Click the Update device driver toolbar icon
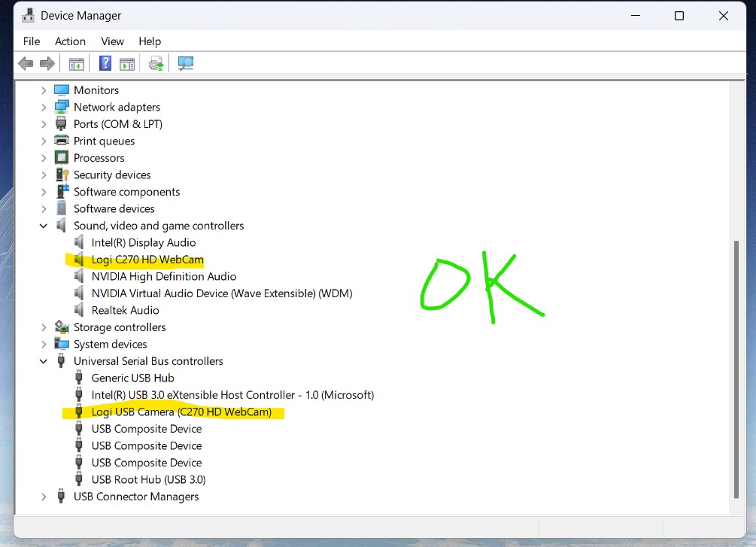Viewport: 756px width, 547px height. [x=156, y=64]
